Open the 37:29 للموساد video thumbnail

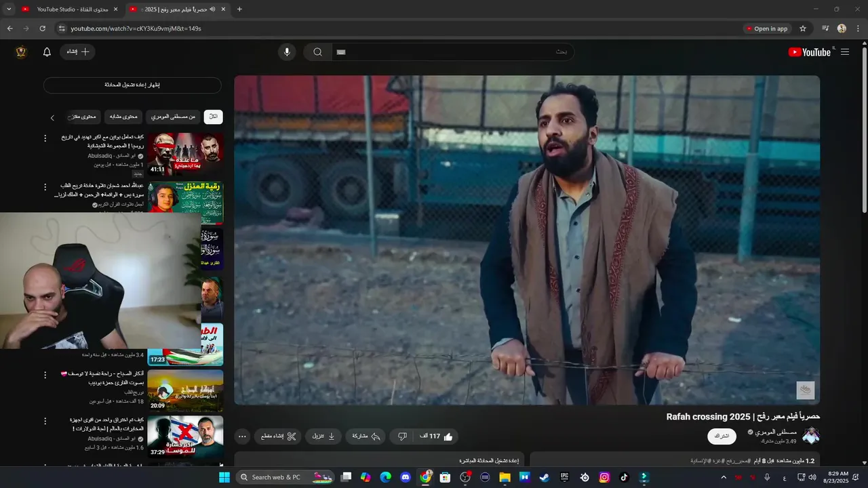(185, 437)
